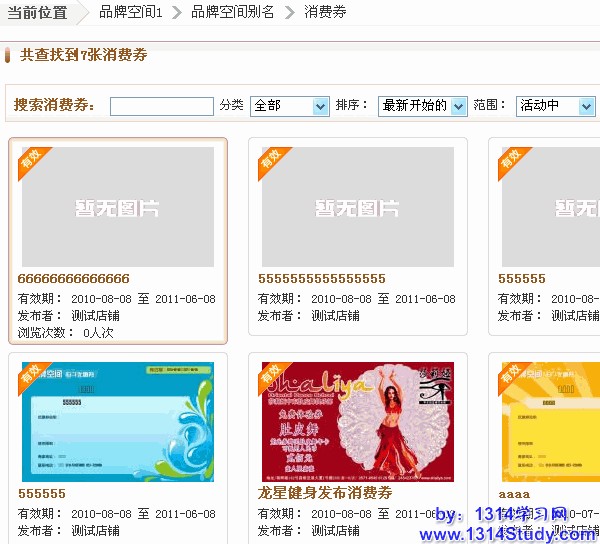Open coupon title 5555555555555555
Screen dimensions: 600x544
click(x=322, y=279)
